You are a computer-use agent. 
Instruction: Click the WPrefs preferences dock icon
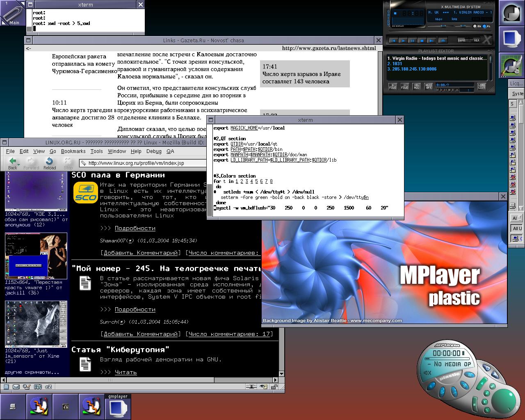[x=511, y=66]
